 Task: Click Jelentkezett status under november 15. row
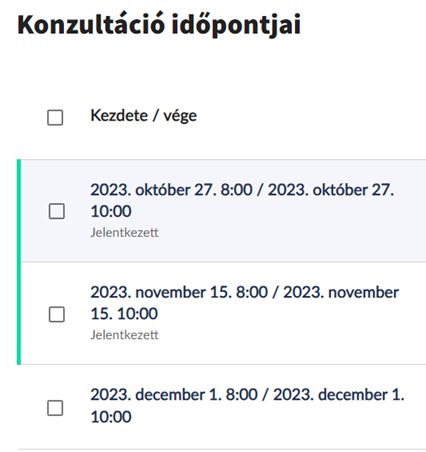[124, 335]
